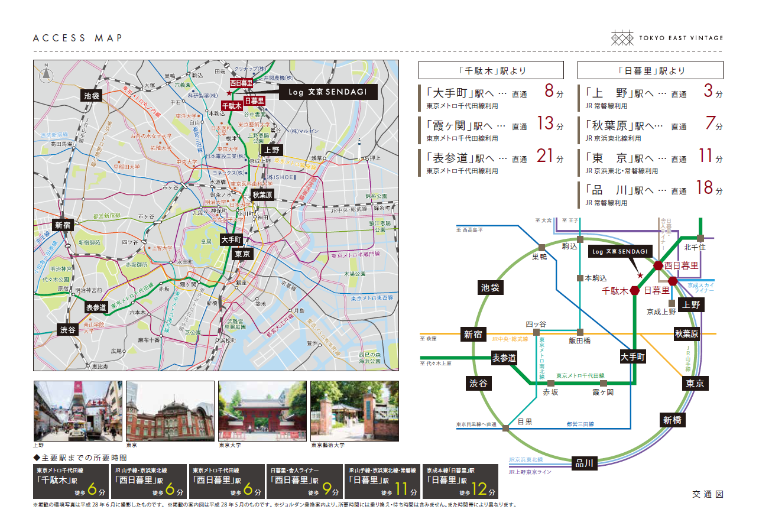The width and height of the screenshot is (759, 532).
Task: Click the 京成本線 日暮里駅 徒歩12分 box
Action: click(460, 481)
